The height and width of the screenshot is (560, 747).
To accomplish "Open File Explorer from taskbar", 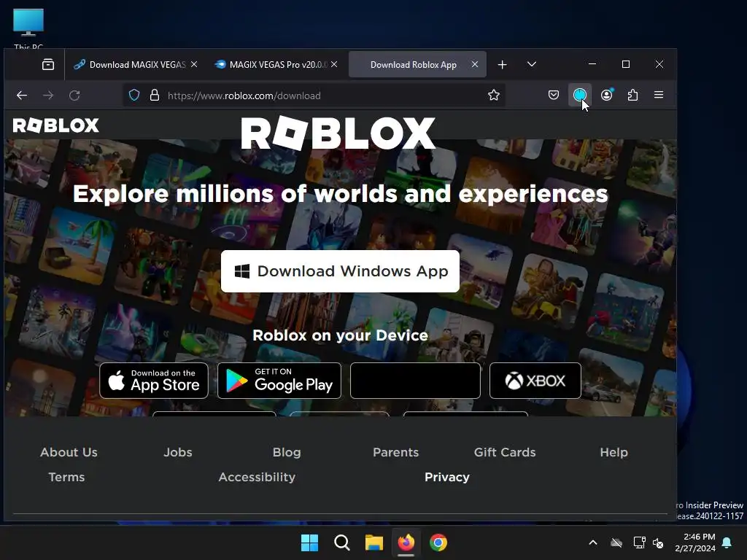I will click(374, 542).
